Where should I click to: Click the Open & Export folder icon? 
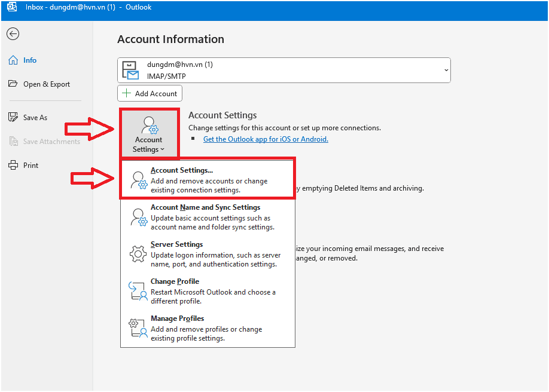[x=13, y=84]
